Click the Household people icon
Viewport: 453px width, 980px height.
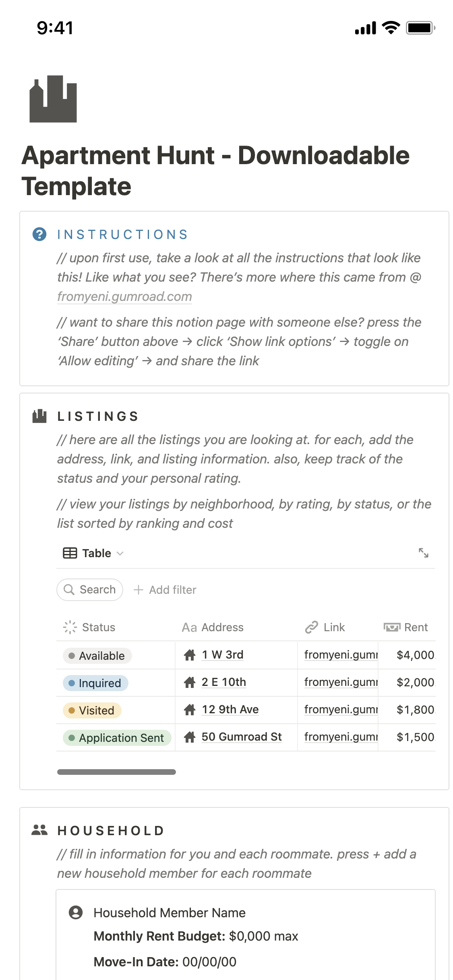coord(39,830)
